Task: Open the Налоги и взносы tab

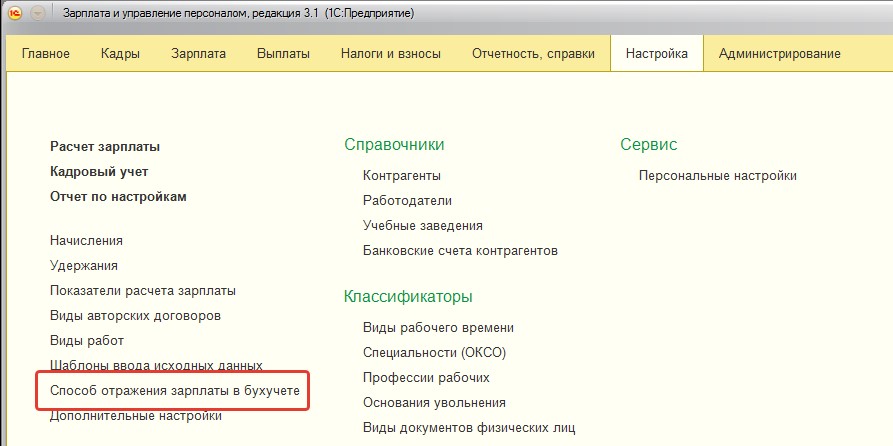Action: [391, 54]
